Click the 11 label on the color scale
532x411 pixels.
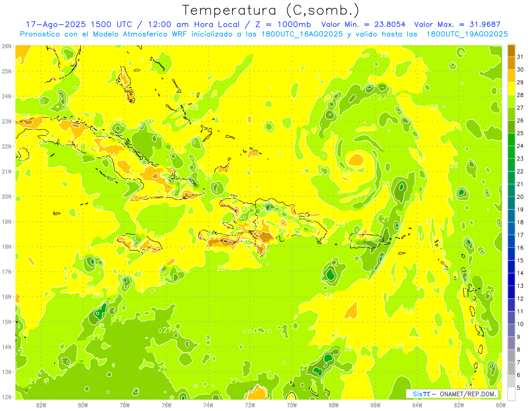click(520, 311)
